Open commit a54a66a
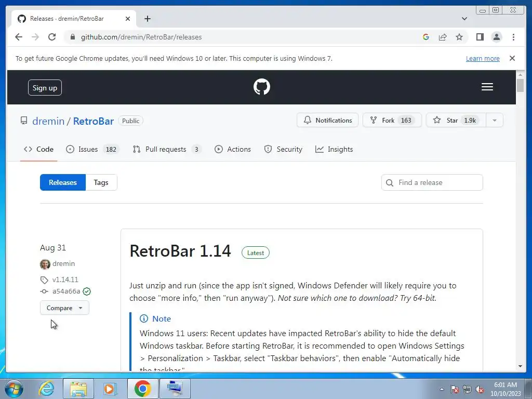Viewport: 532px width, 399px height. pos(66,291)
